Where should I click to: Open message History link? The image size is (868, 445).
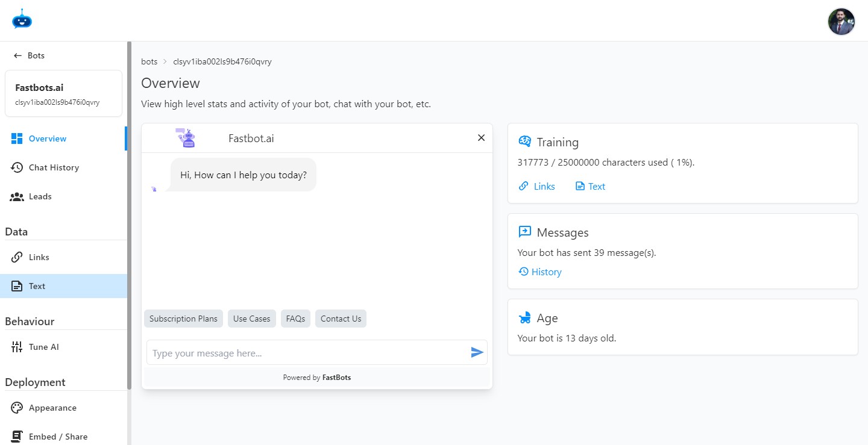click(540, 272)
